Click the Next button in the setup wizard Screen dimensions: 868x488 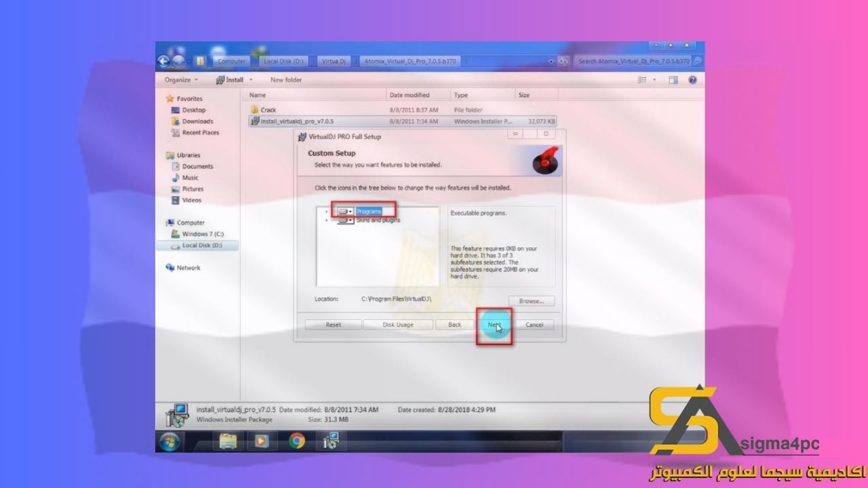494,325
